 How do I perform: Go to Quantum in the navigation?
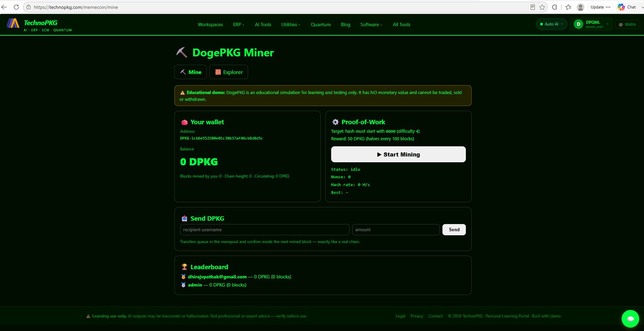321,24
